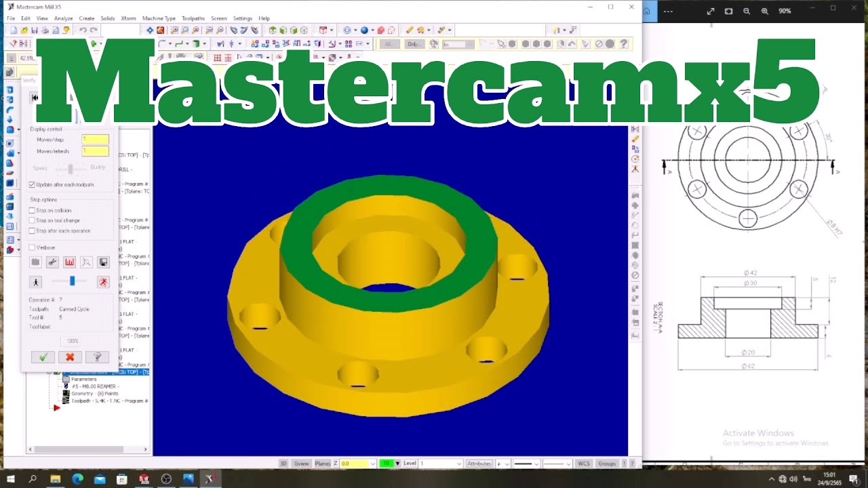This screenshot has height=488, width=868.
Task: Click the turbo fast-forward red runner icon
Action: pyautogui.click(x=103, y=282)
